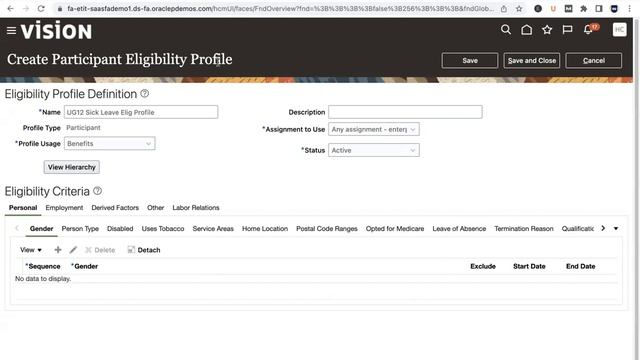Screen dimensions: 640x360
Task: Open the browser extensions puzzle icon
Action: click(x=584, y=9)
